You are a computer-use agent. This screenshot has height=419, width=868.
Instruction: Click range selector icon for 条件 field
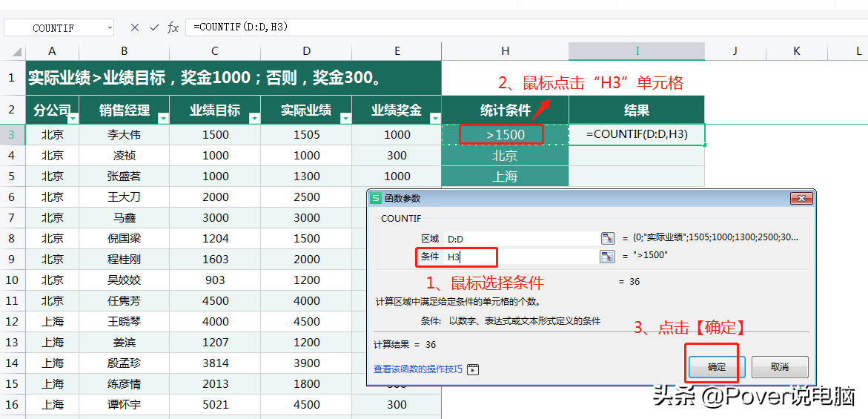coord(607,257)
